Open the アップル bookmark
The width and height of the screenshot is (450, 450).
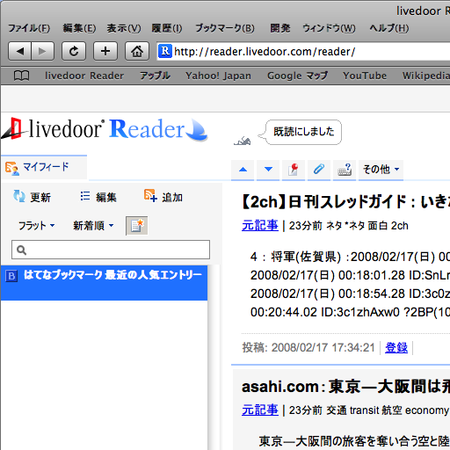(x=155, y=76)
